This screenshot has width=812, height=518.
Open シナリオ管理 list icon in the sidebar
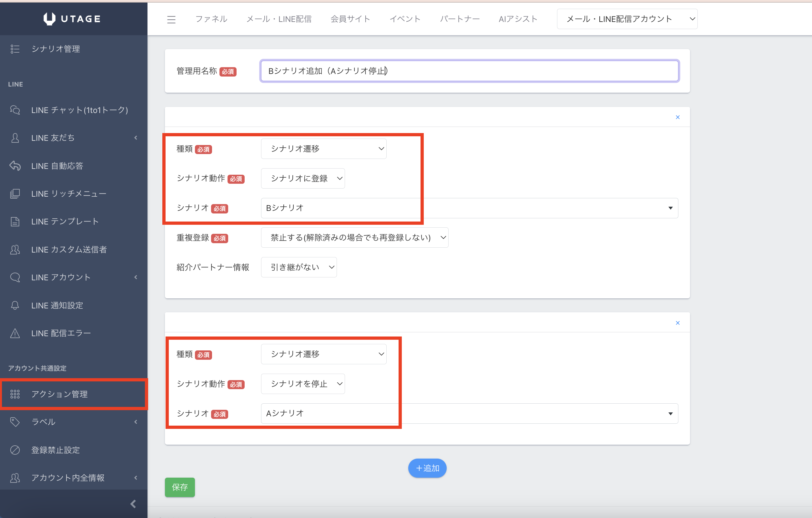pyautogui.click(x=15, y=49)
